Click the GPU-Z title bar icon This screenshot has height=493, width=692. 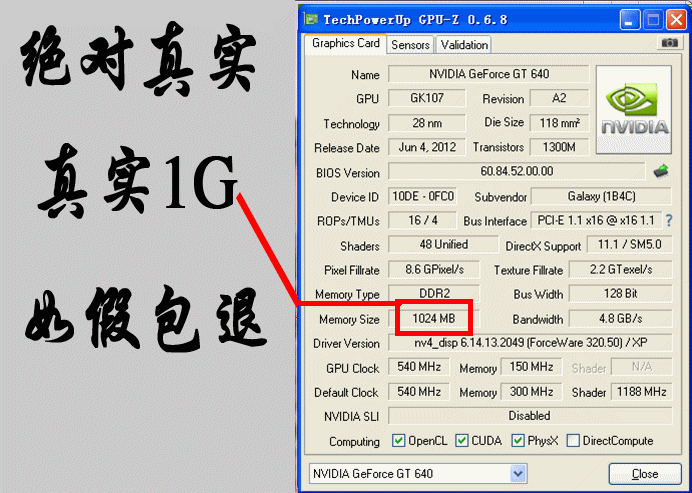312,19
